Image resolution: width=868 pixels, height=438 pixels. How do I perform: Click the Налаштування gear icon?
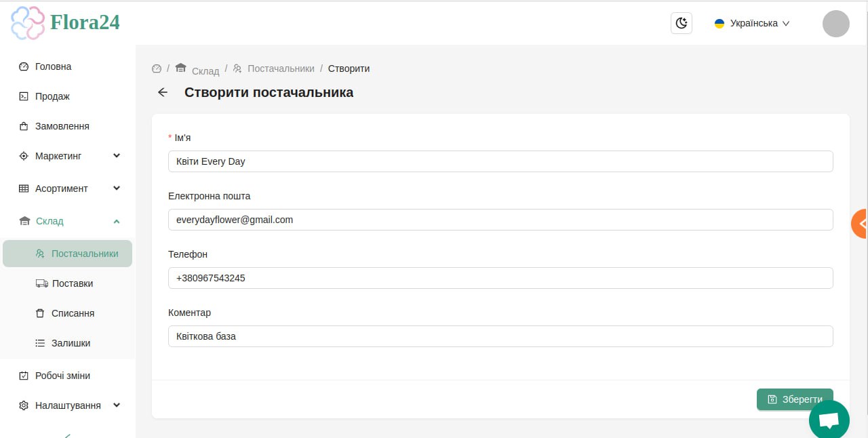tap(24, 405)
